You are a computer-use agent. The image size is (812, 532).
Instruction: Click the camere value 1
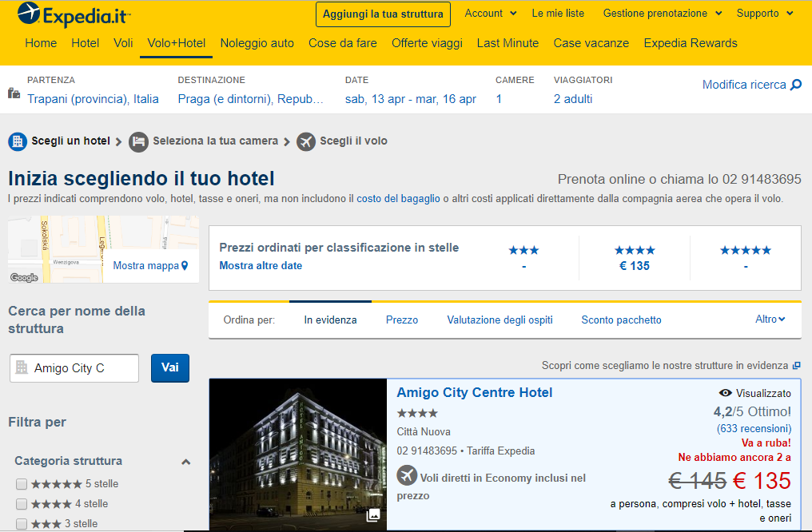(x=499, y=99)
